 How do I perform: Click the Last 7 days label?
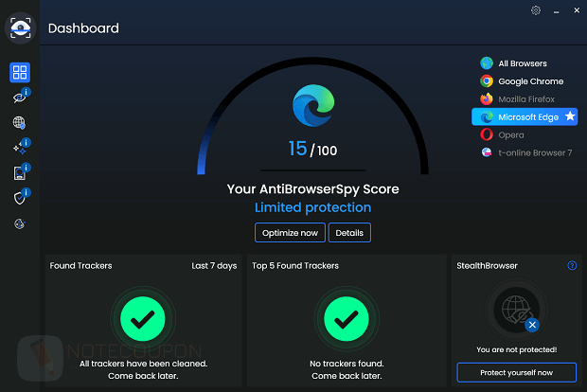pyautogui.click(x=214, y=266)
